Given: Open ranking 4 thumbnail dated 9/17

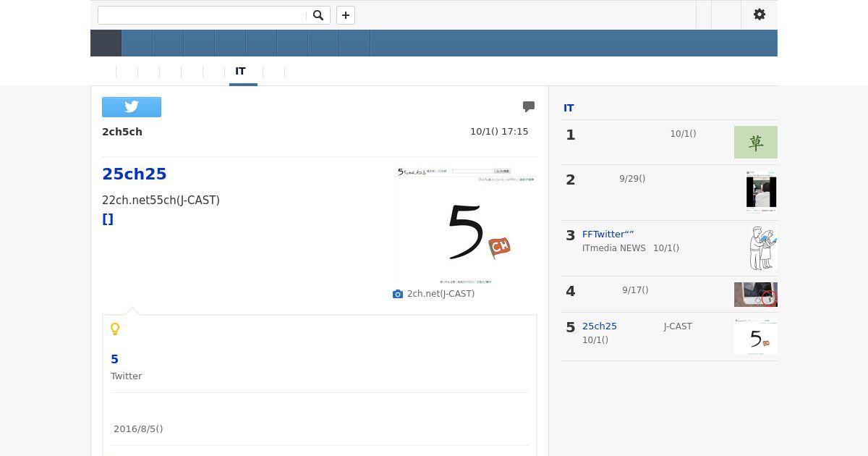Looking at the screenshot, I should [x=756, y=295].
